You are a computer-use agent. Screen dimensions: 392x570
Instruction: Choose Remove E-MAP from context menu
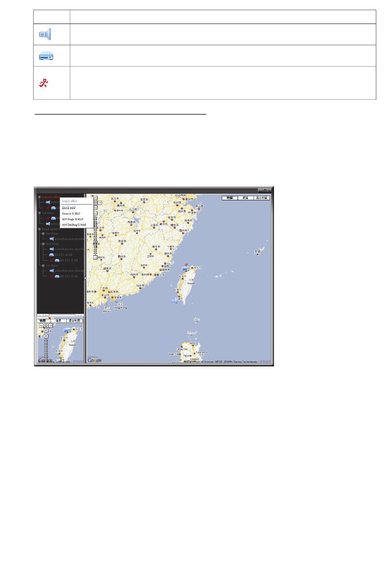[71, 214]
